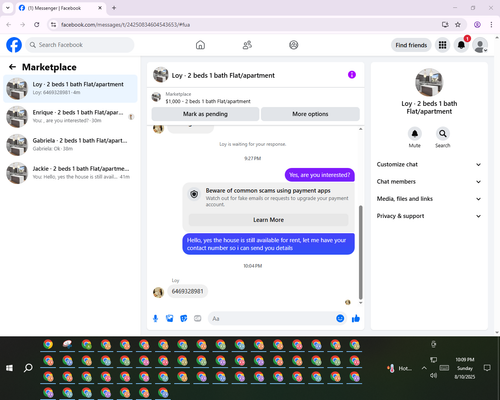Open the Facebook logo home link

point(14,45)
